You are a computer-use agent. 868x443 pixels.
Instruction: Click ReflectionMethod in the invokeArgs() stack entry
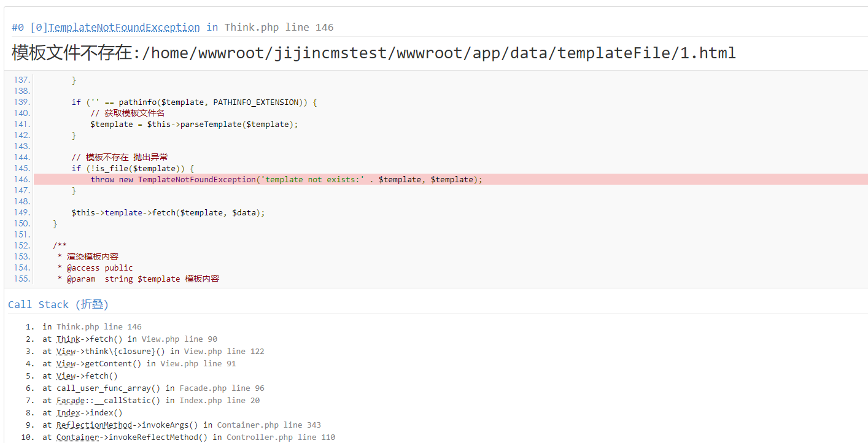click(94, 425)
